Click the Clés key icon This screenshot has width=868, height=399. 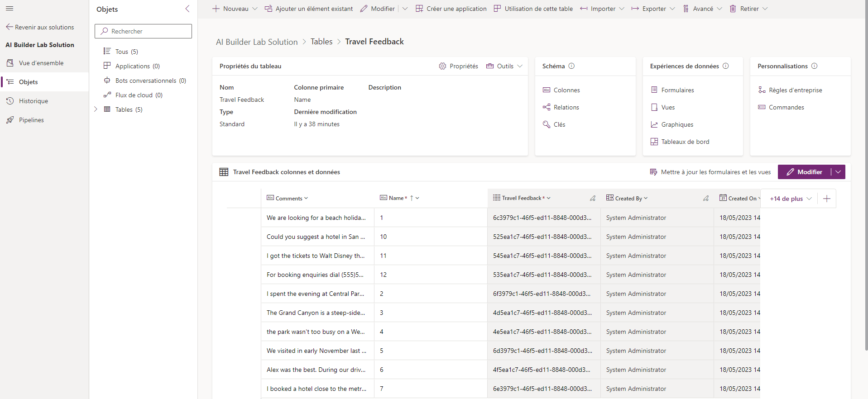pyautogui.click(x=547, y=124)
